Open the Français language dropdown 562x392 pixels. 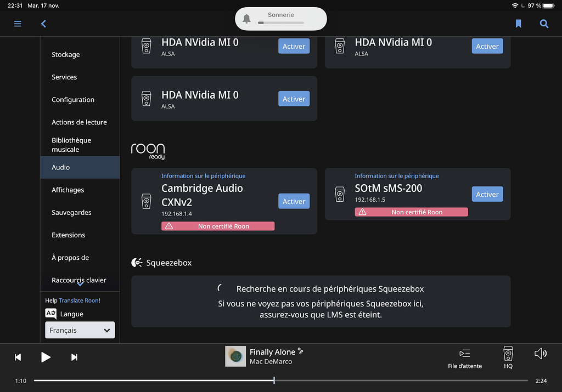[80, 330]
